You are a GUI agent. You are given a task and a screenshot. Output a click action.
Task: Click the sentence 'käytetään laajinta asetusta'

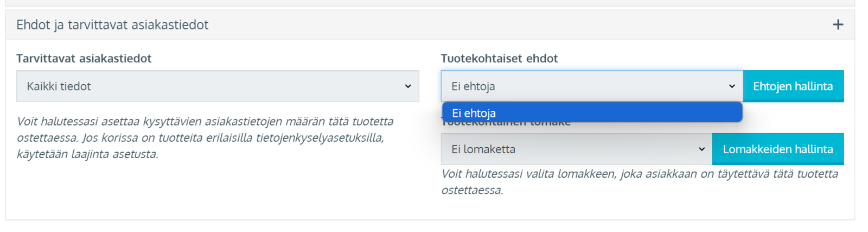[x=87, y=154]
